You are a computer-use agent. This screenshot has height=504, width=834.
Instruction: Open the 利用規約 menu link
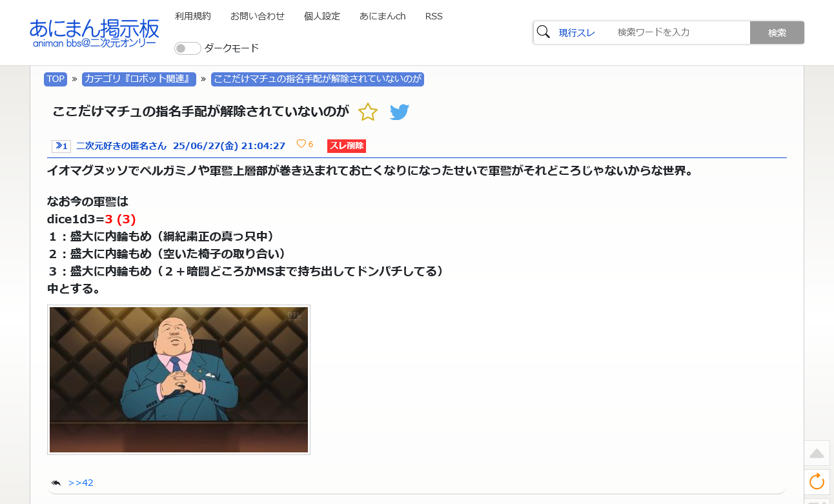click(193, 16)
